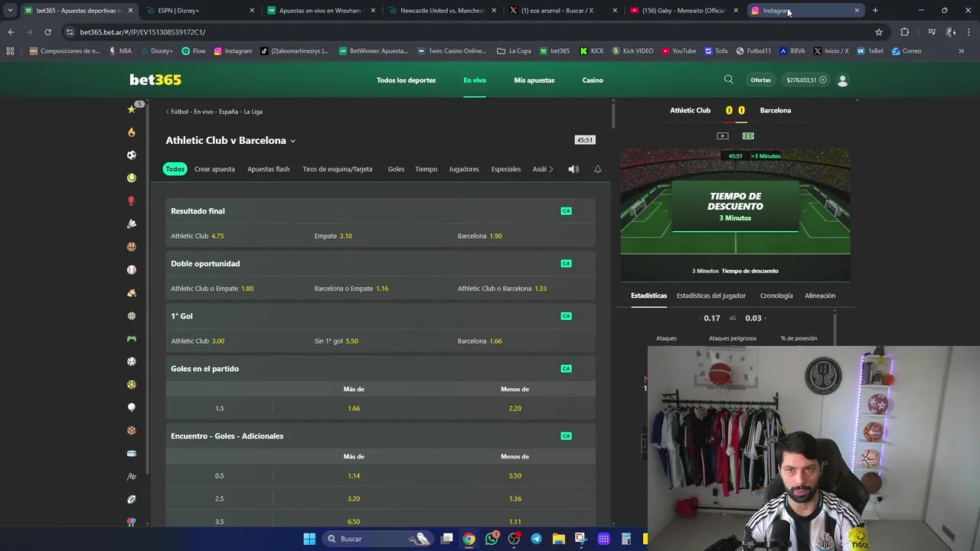Click the bet365 logo
Image resolution: width=980 pixels, height=551 pixels.
pyautogui.click(x=155, y=80)
